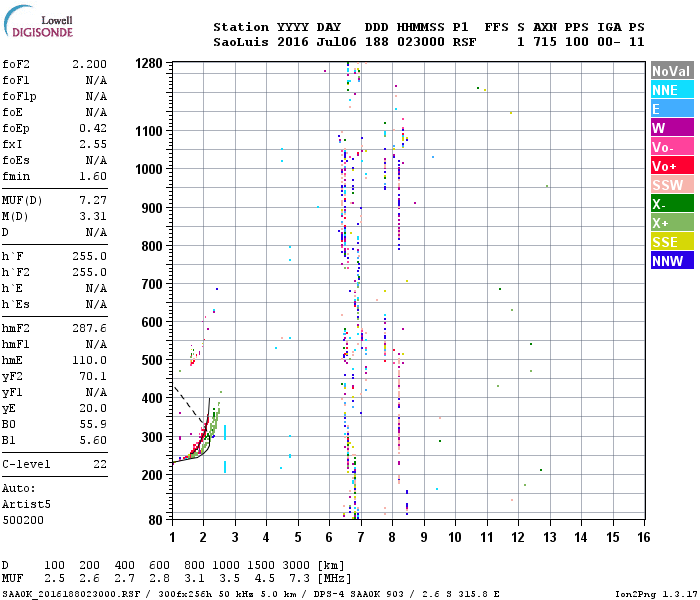Click the foF2 value 2.200
This screenshot has height=600, width=700.
coord(89,64)
